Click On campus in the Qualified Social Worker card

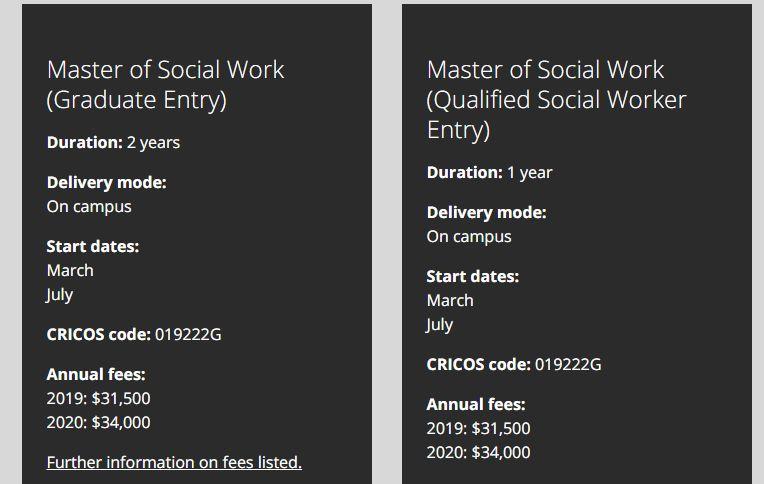[469, 237]
